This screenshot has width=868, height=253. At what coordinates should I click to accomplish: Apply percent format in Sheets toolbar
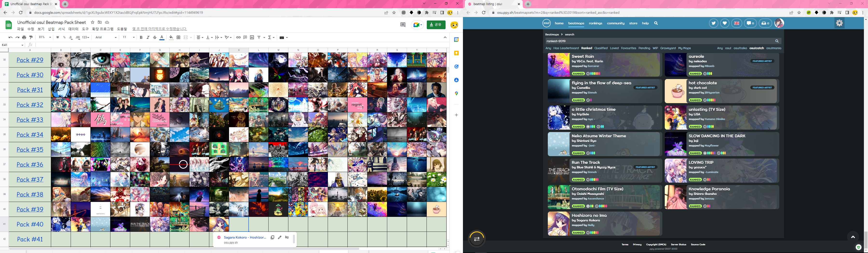tap(64, 37)
